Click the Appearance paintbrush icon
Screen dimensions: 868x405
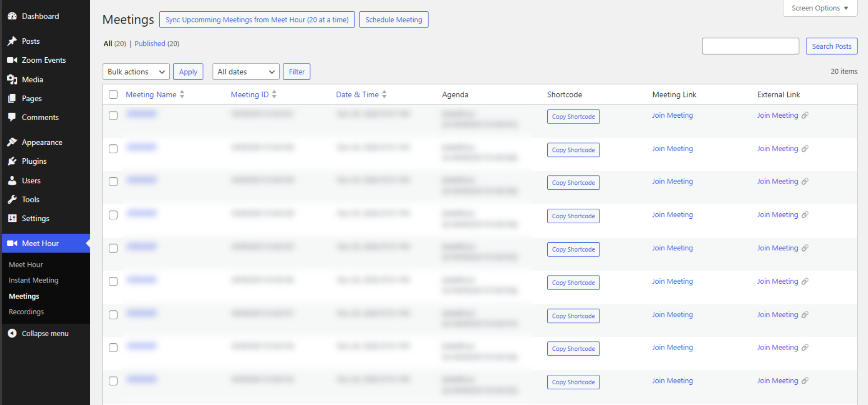12,142
